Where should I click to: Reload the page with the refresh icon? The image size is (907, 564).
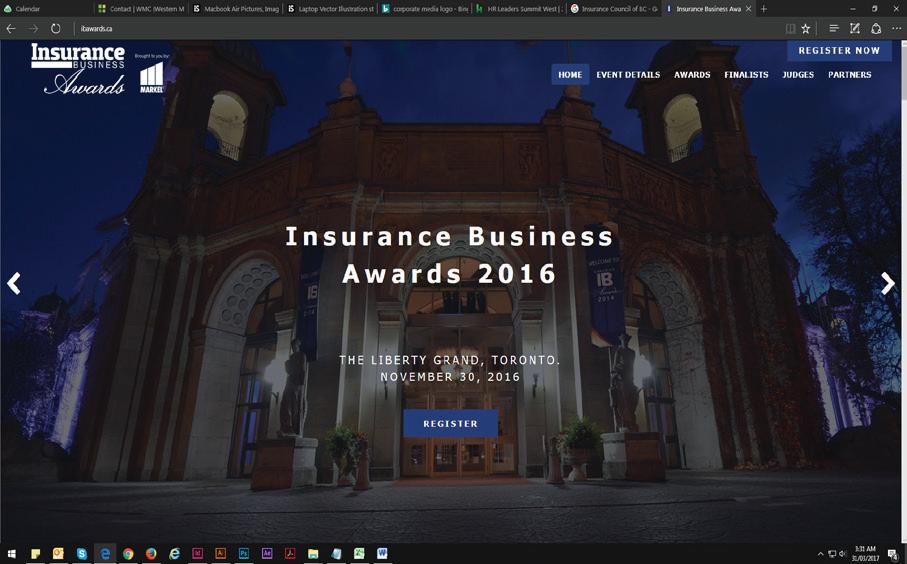pos(56,28)
